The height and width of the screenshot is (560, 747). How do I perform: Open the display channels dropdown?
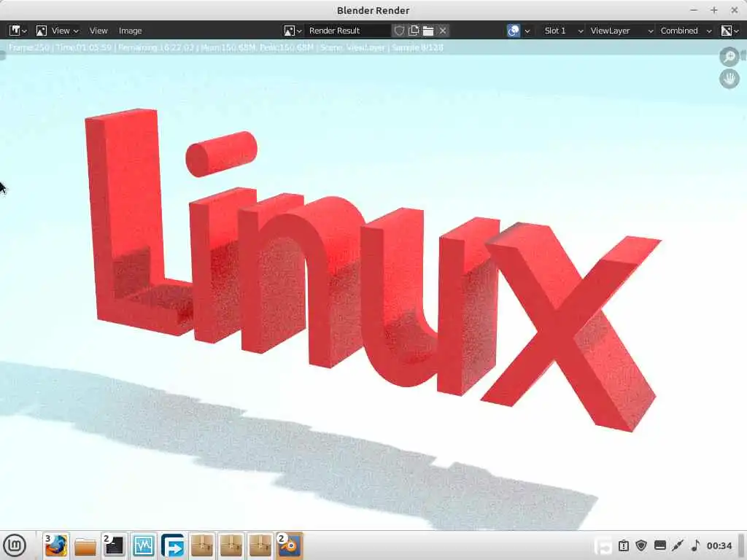pyautogui.click(x=729, y=31)
